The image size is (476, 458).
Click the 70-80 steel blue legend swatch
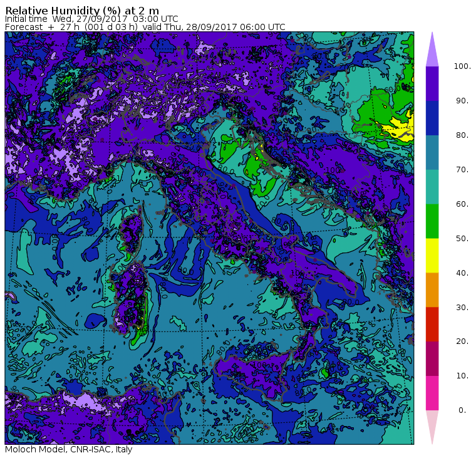pos(432,152)
